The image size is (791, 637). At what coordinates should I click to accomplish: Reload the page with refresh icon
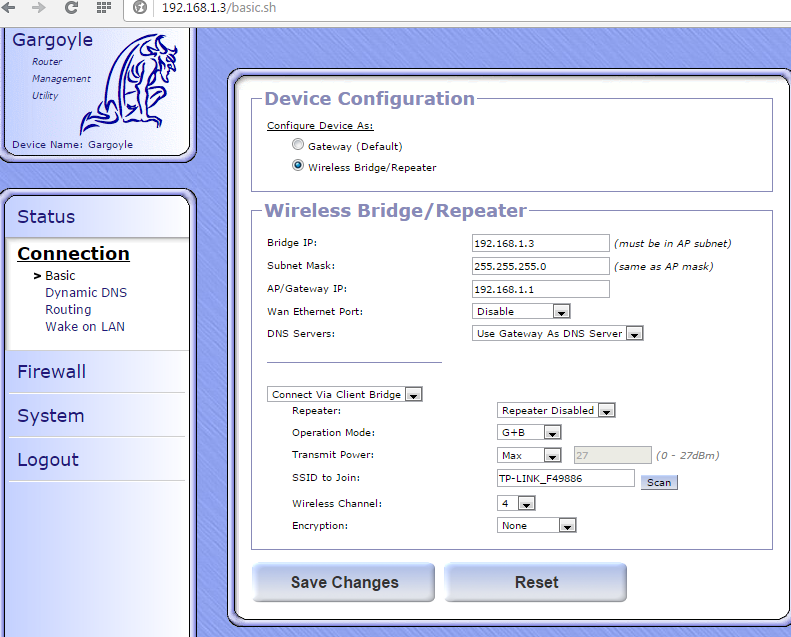click(x=71, y=8)
